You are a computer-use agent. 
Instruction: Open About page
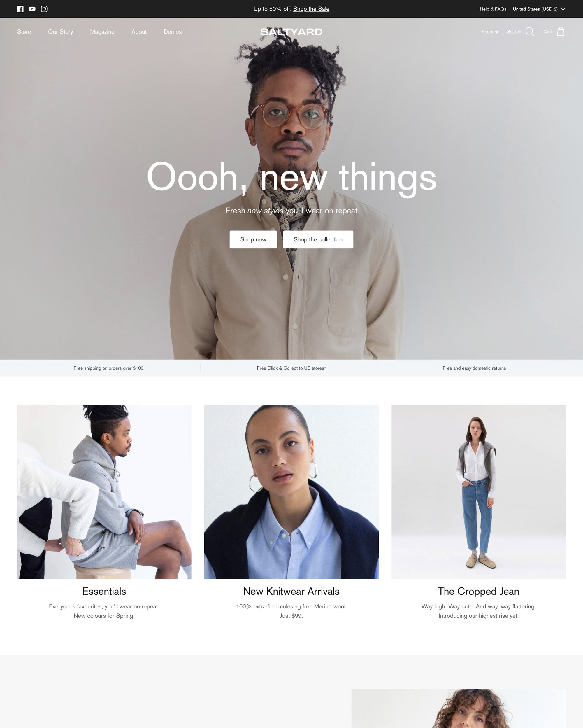click(x=139, y=32)
